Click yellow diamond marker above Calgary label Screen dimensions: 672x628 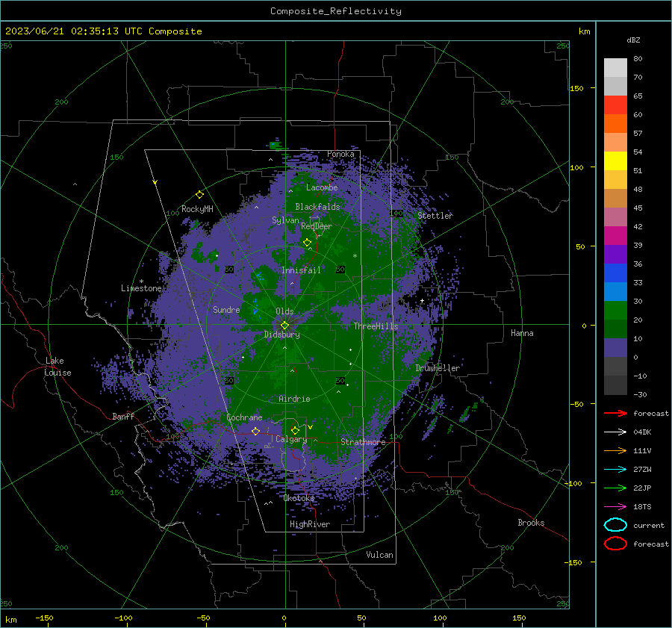pos(295,430)
